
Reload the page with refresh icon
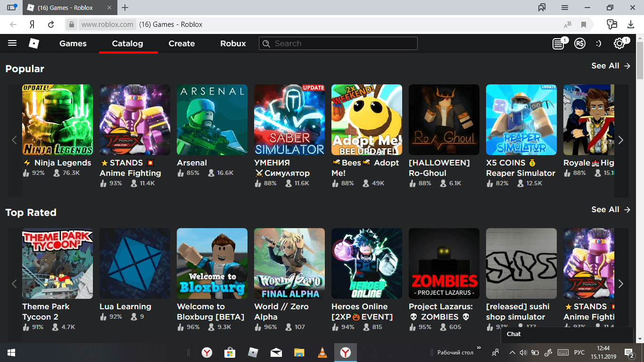[51, 25]
